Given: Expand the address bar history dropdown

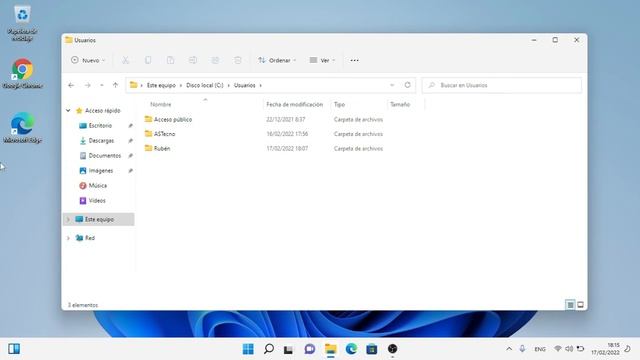Looking at the screenshot, I should coord(392,85).
